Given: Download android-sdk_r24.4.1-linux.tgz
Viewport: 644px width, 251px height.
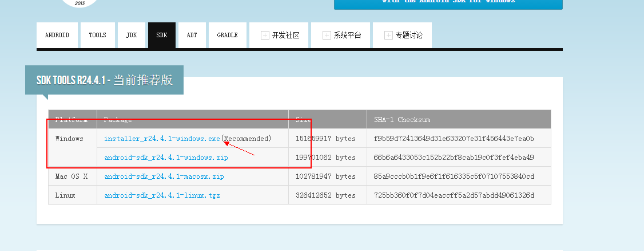Looking at the screenshot, I should pos(162,195).
